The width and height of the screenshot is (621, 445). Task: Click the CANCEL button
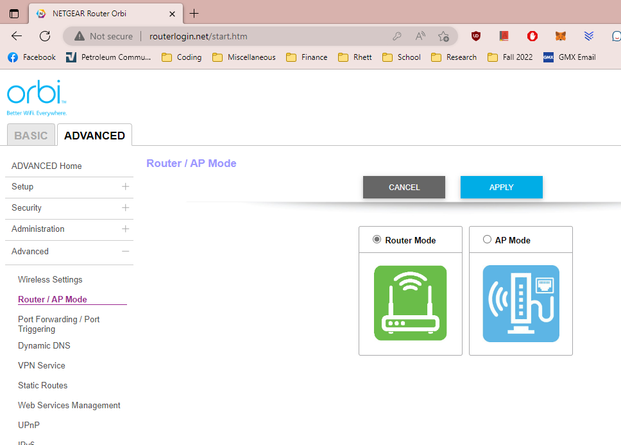point(403,187)
